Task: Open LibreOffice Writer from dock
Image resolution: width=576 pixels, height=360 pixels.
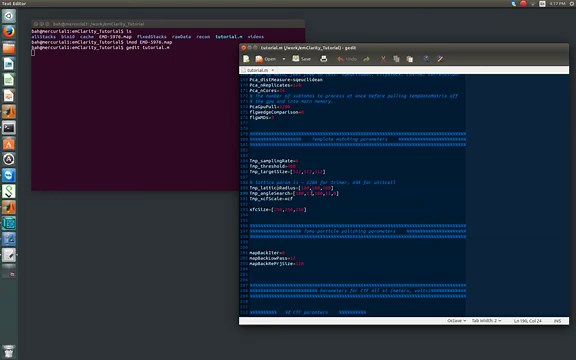Action: click(x=9, y=64)
